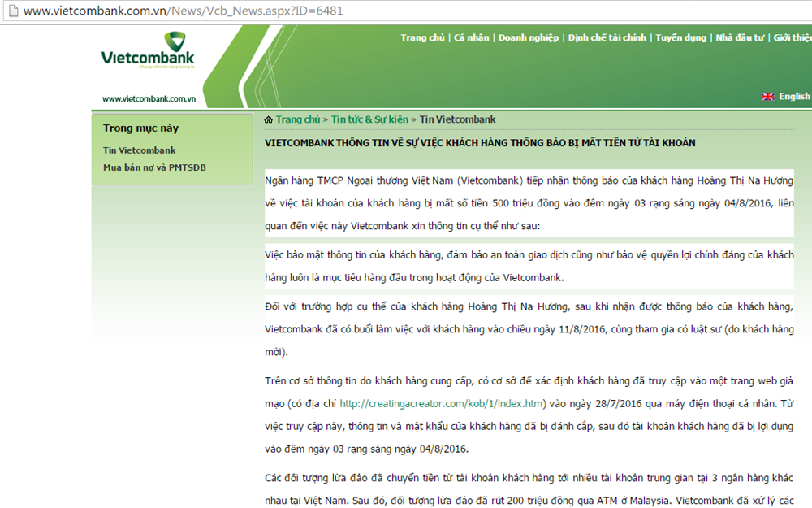Open the Cá nhân menu
812x508 pixels.
coord(471,37)
